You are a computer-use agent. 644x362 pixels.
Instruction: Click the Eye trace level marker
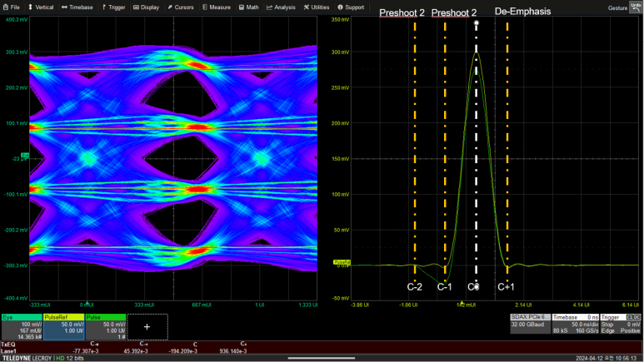coord(25,156)
